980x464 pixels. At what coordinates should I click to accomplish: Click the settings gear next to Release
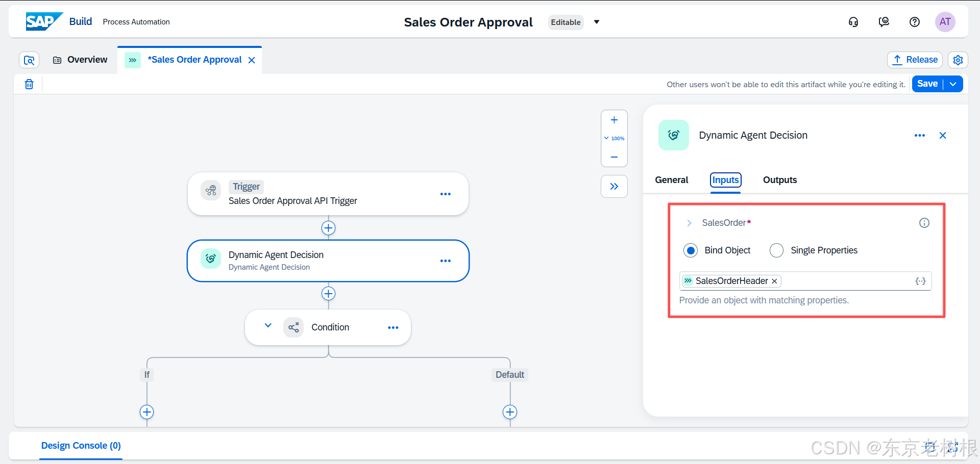tap(958, 60)
